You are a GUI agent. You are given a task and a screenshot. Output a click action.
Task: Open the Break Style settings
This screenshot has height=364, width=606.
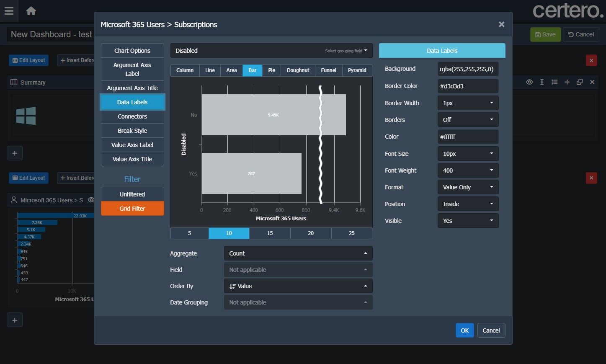[132, 131]
